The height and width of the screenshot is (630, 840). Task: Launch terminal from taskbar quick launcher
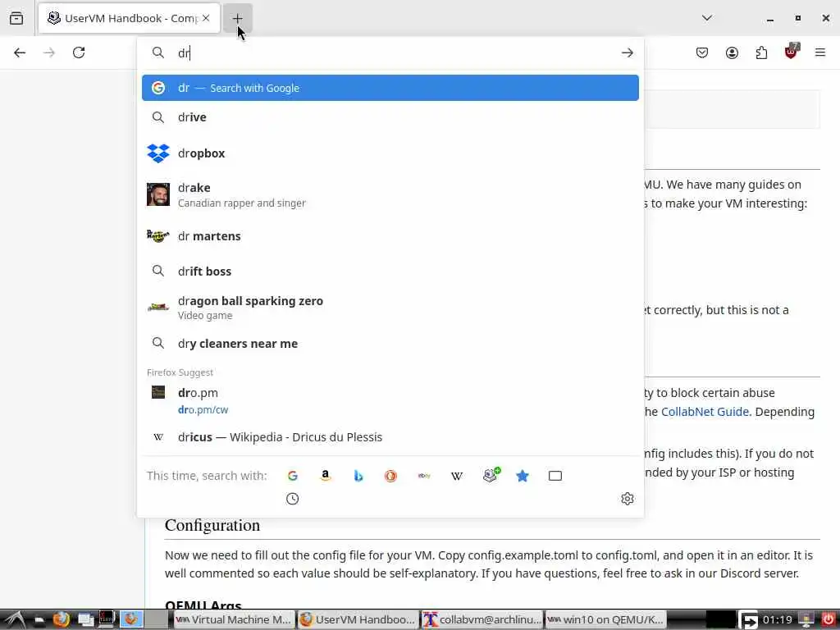[107, 620]
